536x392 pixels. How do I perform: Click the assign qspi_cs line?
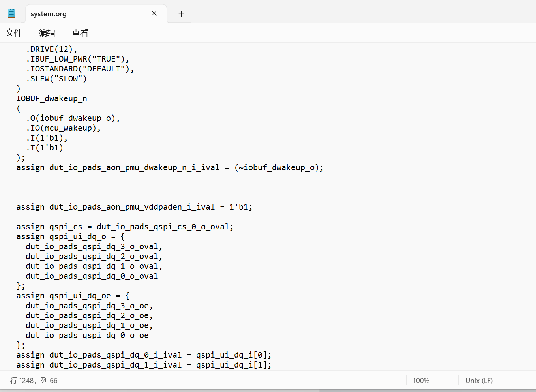125,227
